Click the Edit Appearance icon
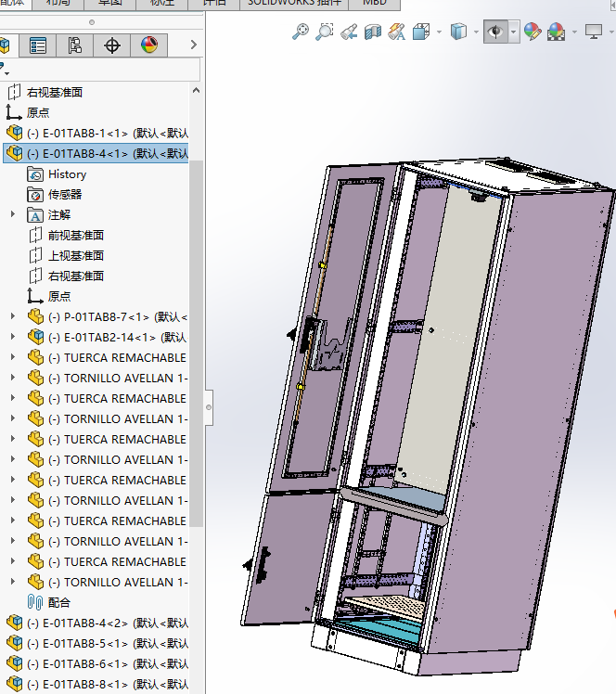Screen dimensions: 616x694 (533, 32)
